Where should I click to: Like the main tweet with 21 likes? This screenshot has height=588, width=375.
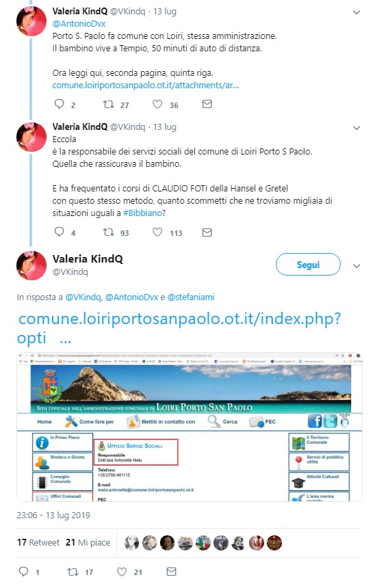click(x=122, y=572)
